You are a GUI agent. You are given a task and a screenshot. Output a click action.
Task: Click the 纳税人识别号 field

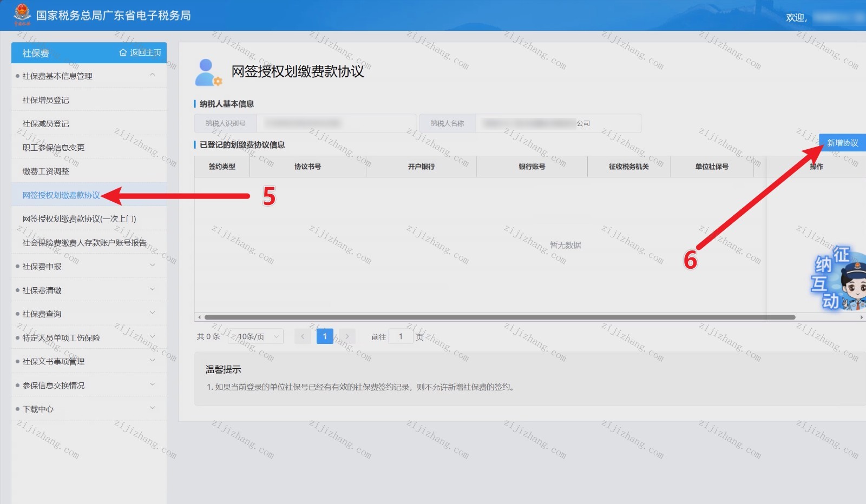click(336, 123)
